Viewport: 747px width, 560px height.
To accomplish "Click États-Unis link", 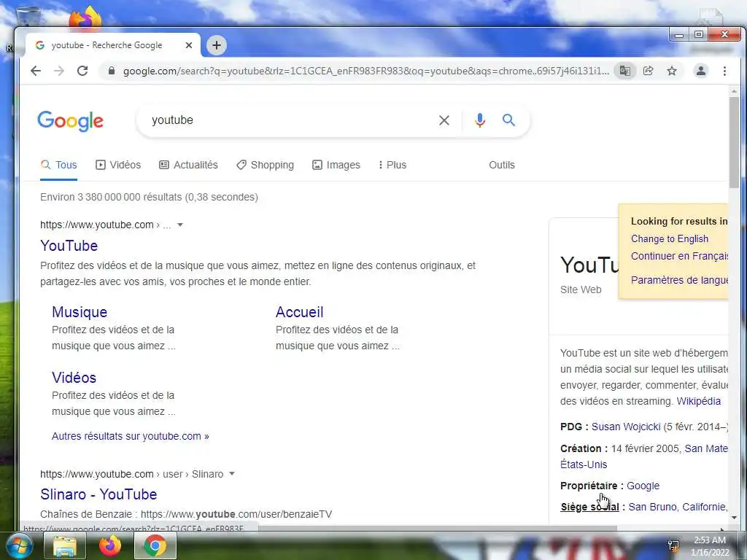I will (x=584, y=464).
